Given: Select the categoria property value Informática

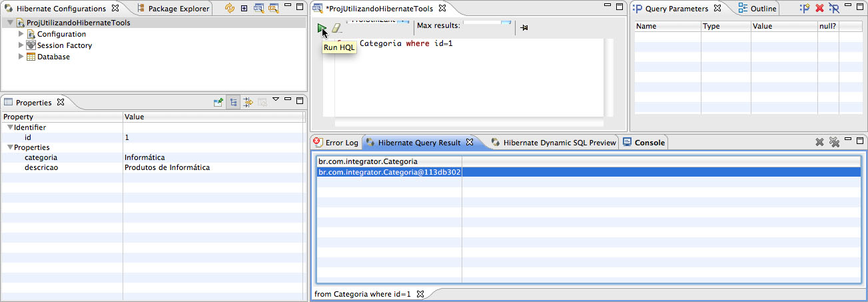Looking at the screenshot, I should [145, 157].
